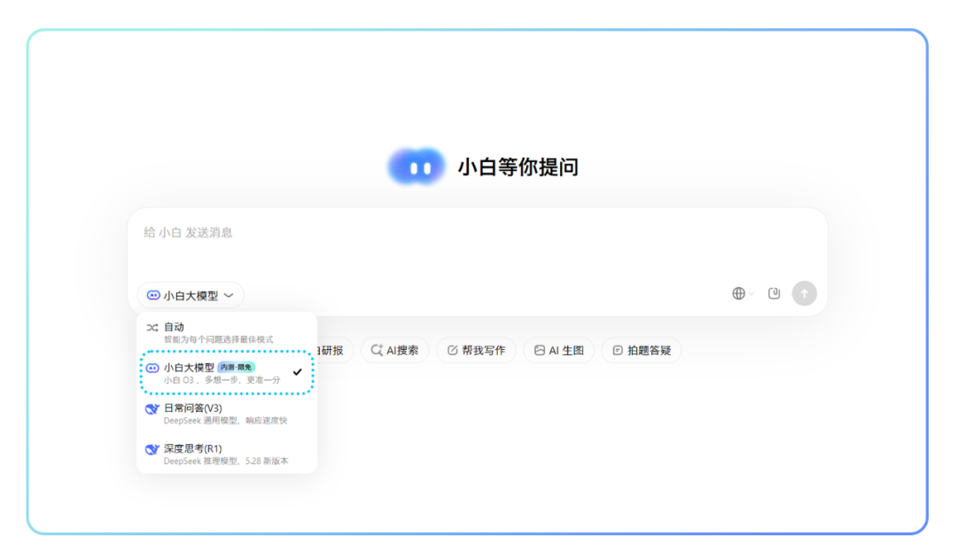Click the text 智能为每个问题选择最佳模式
The image size is (957, 560).
(219, 339)
